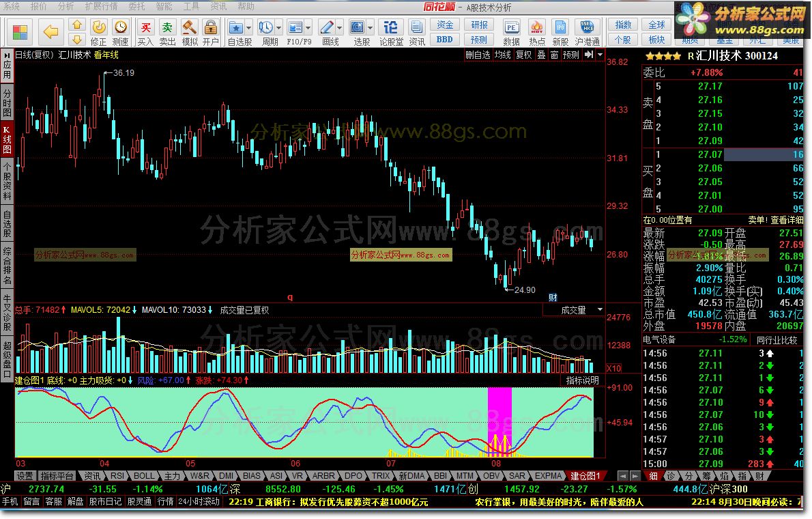Viewport: 812px width, 519px height.
Task: Toggle 叠 overlay mode
Action: (541, 55)
